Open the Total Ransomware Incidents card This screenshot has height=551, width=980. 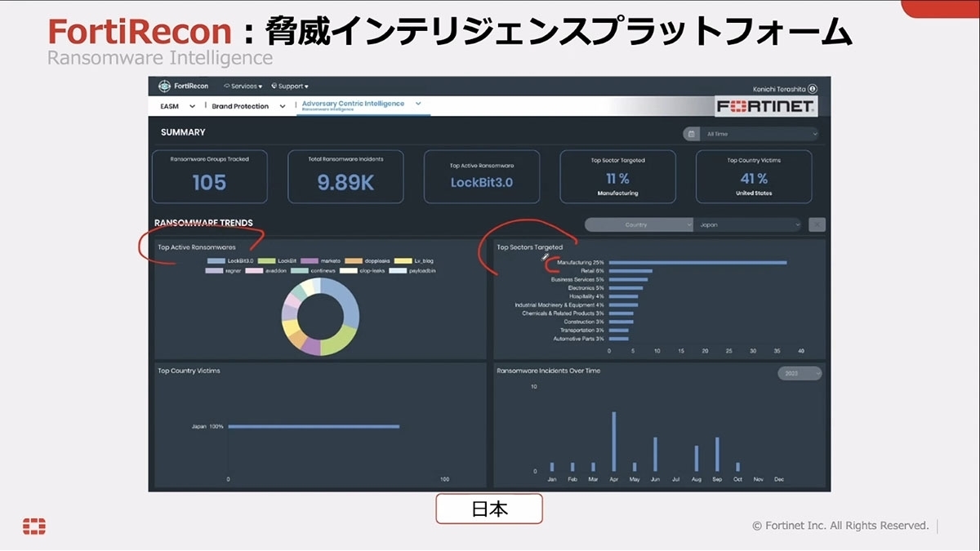point(345,176)
